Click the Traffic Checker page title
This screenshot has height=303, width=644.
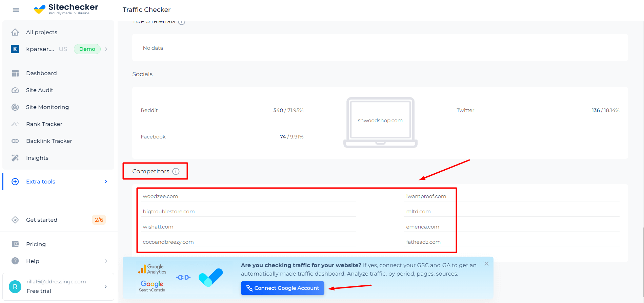[x=146, y=10]
